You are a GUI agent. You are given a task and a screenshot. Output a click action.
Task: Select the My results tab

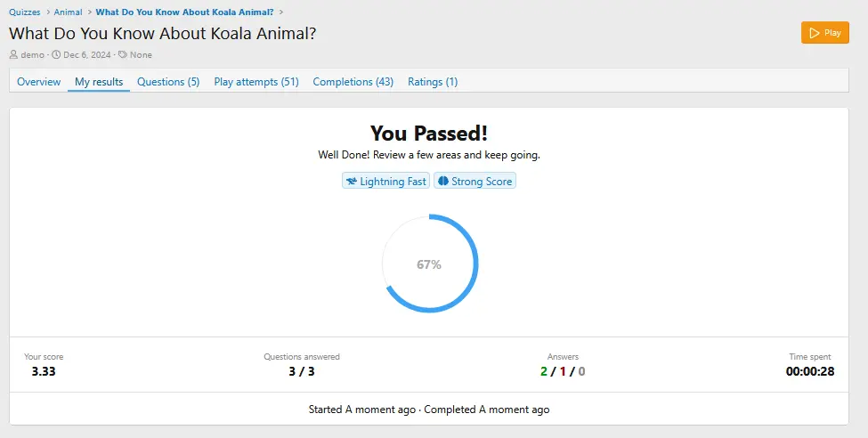[x=99, y=82]
